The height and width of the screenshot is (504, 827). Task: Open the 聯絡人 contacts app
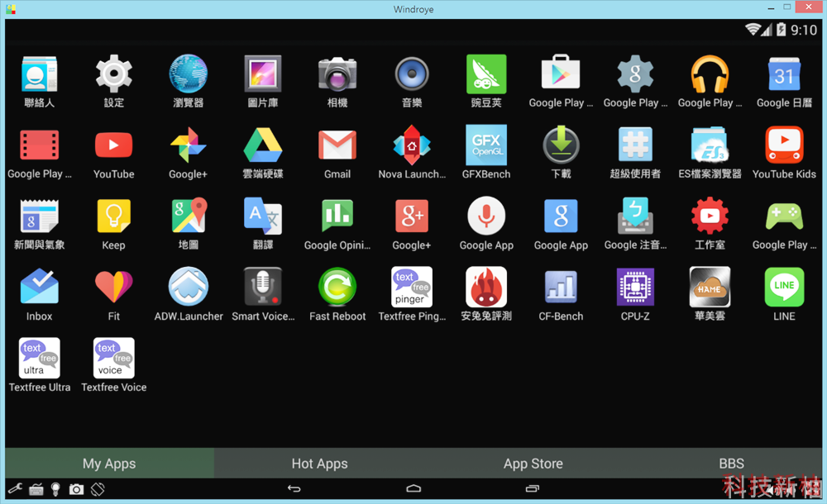pyautogui.click(x=39, y=74)
